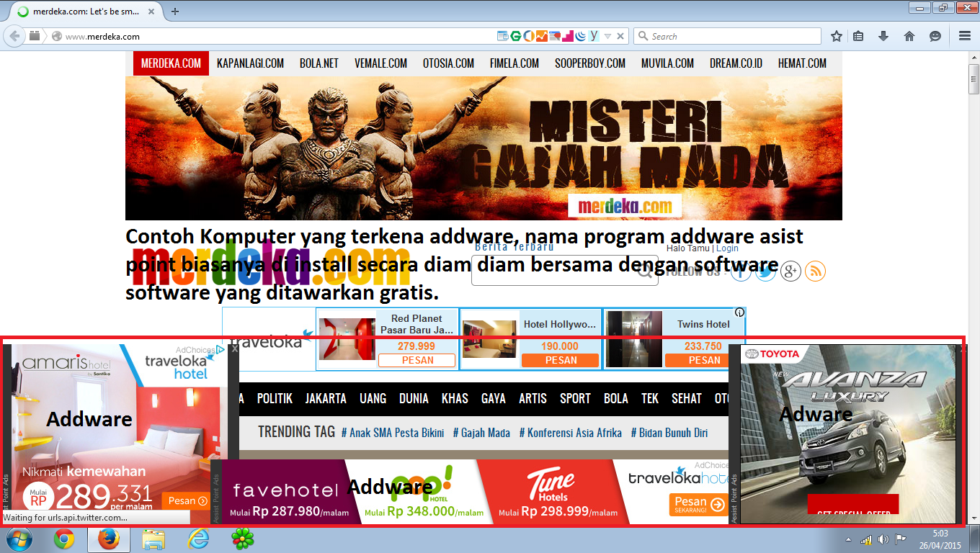
Task: Click the Firefox back arrow button
Action: (x=14, y=36)
